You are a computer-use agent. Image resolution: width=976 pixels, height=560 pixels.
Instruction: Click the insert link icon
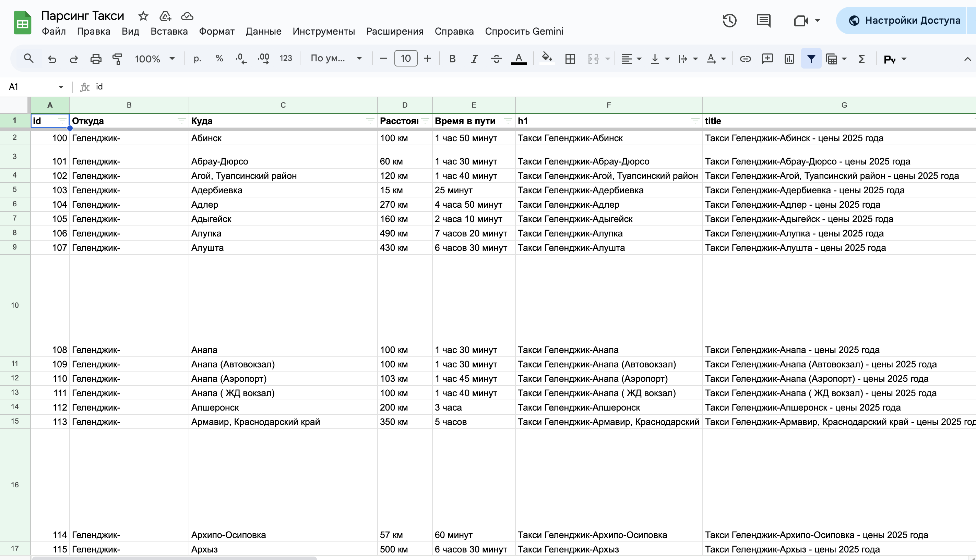[745, 59]
